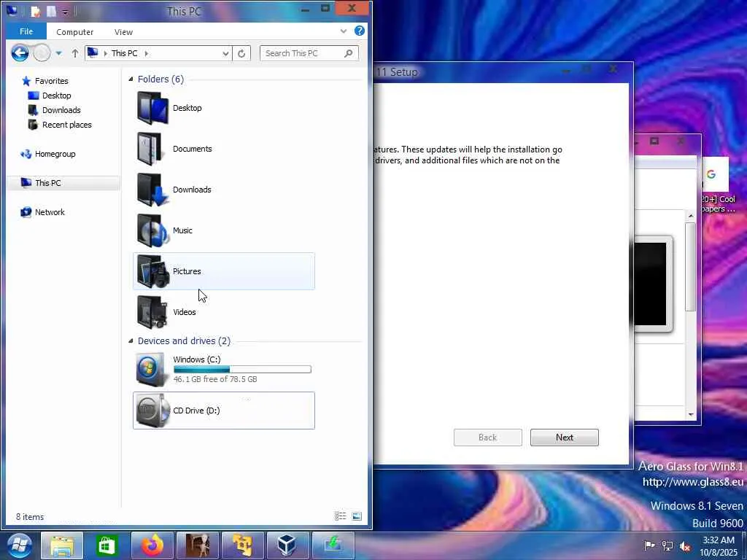The width and height of the screenshot is (747, 560).
Task: Click the black thumbnail in the background window
Action: pos(653,284)
